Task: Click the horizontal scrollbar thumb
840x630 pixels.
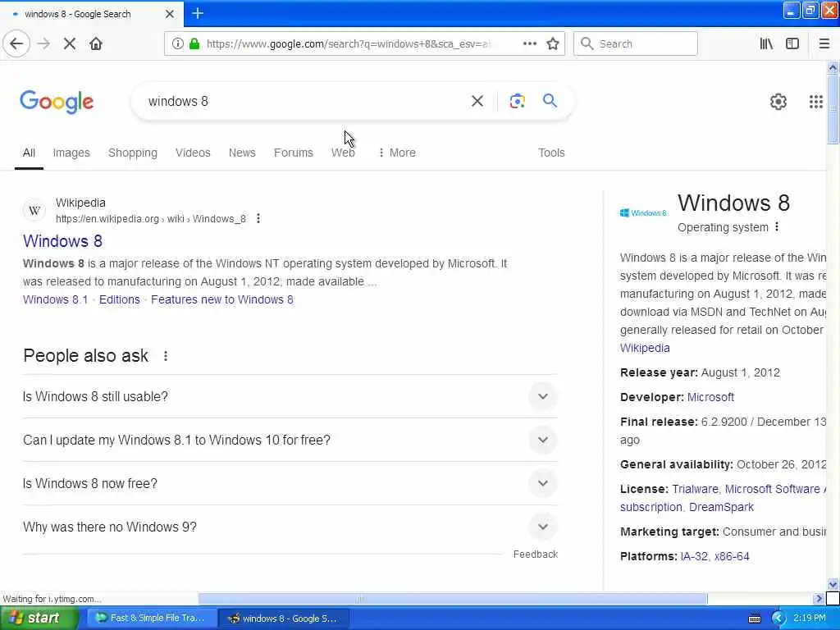Action: (453, 598)
